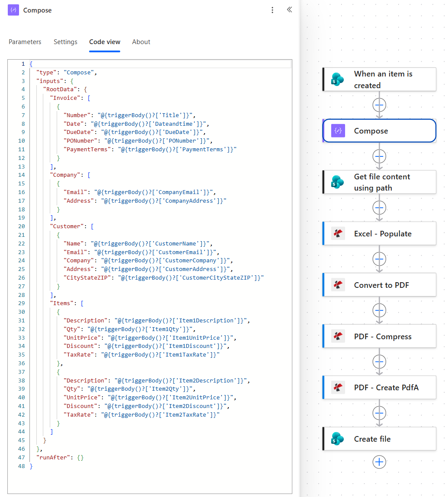The width and height of the screenshot is (448, 497).
Task: Insert step between Get file content and Excel - Populate
Action: pos(379,207)
